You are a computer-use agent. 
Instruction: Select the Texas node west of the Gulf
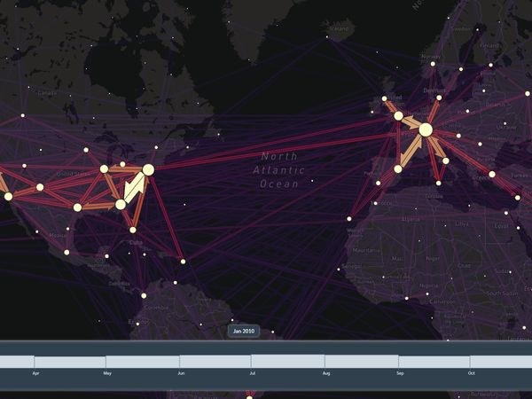click(77, 207)
